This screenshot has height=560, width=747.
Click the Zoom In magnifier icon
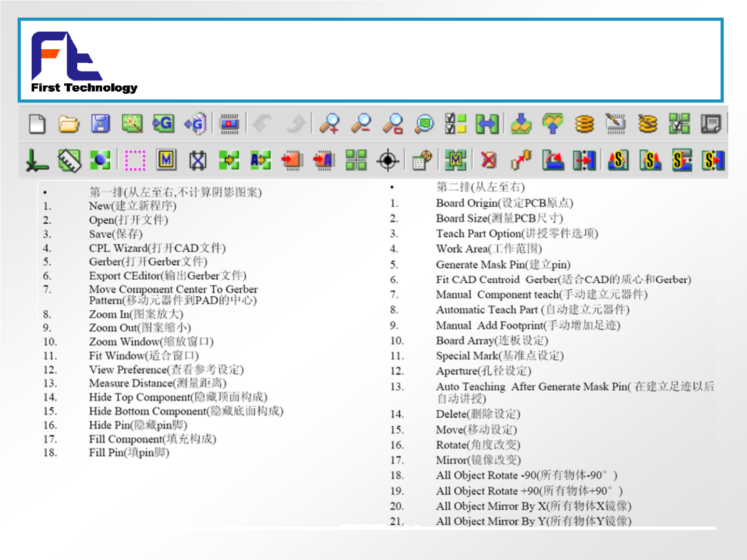tap(330, 124)
